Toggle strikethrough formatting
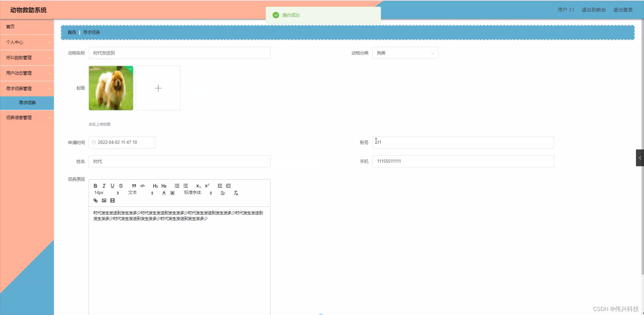 121,186
